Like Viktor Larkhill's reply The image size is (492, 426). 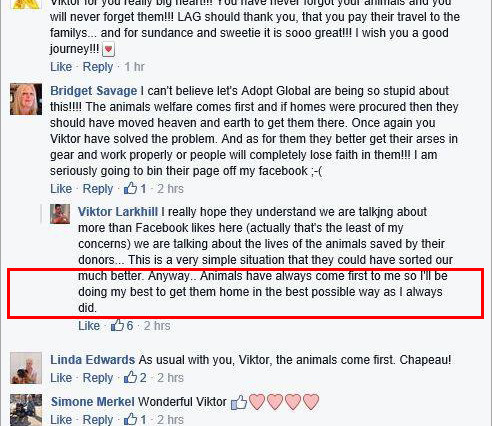click(x=89, y=326)
